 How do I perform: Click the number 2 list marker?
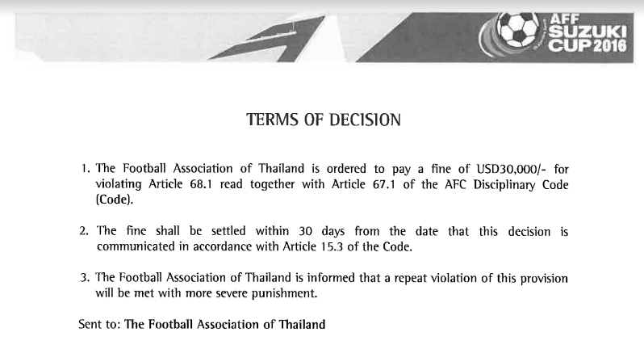click(x=84, y=231)
